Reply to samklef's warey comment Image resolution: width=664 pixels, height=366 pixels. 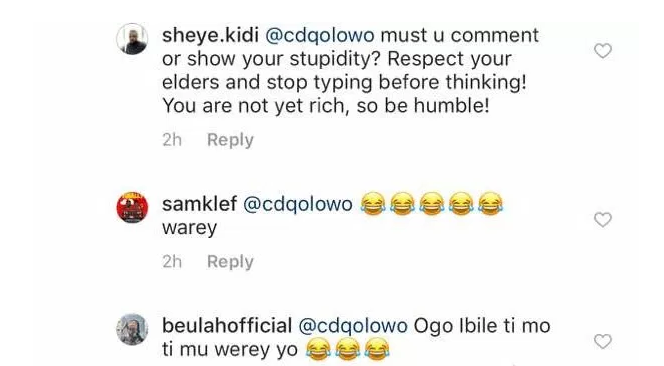[x=230, y=262]
